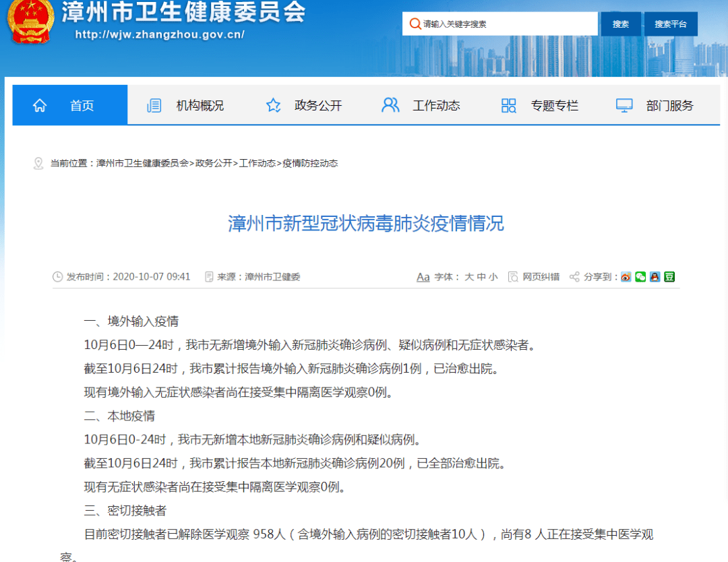728x562 pixels.
Task: Click the home icon in navigation bar
Action: pos(40,105)
